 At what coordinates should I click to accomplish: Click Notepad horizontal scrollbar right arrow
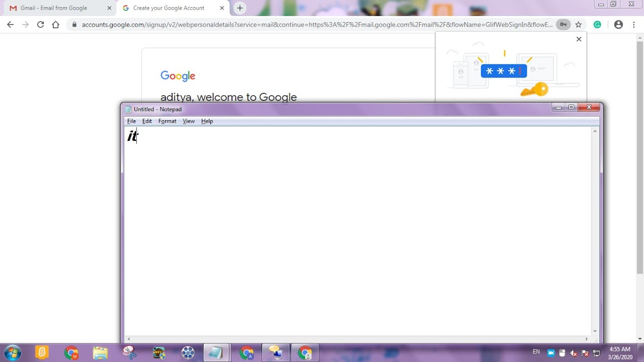click(x=587, y=339)
